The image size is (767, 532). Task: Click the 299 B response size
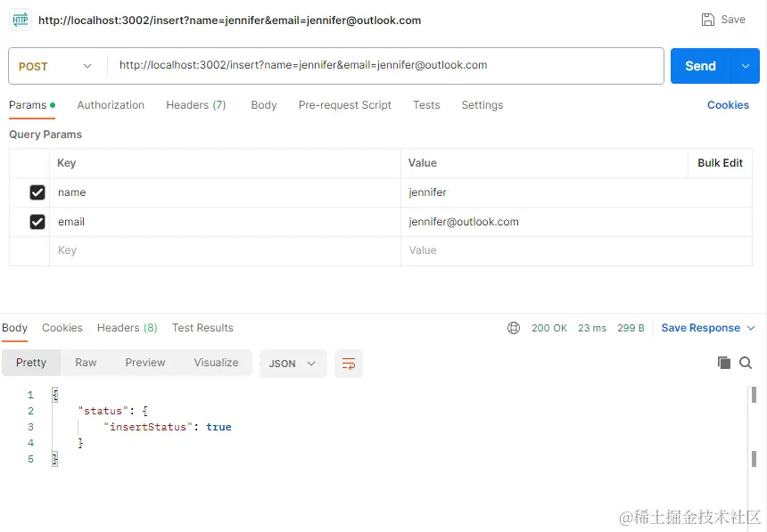tap(631, 328)
